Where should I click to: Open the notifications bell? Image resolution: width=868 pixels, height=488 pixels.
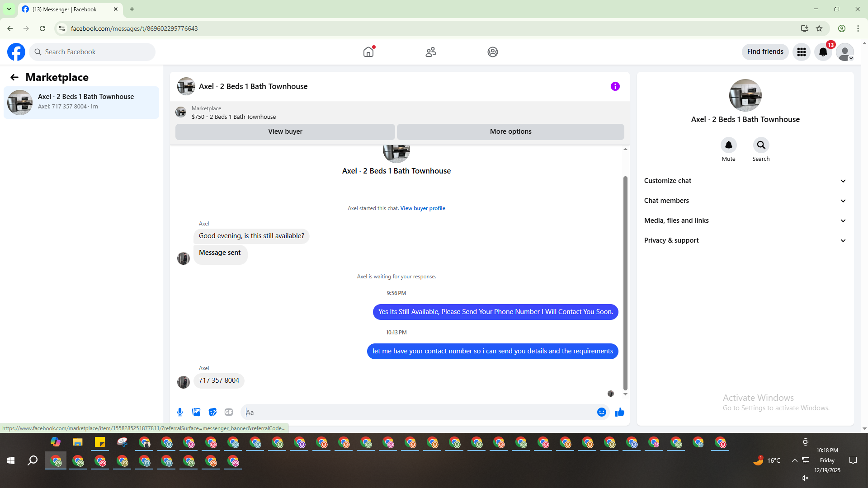823,52
